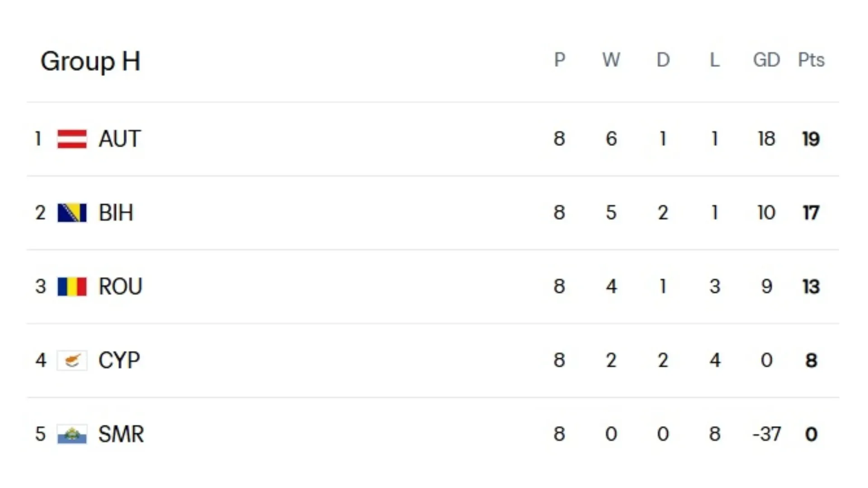
Task: Click the W column header
Action: pyautogui.click(x=611, y=60)
